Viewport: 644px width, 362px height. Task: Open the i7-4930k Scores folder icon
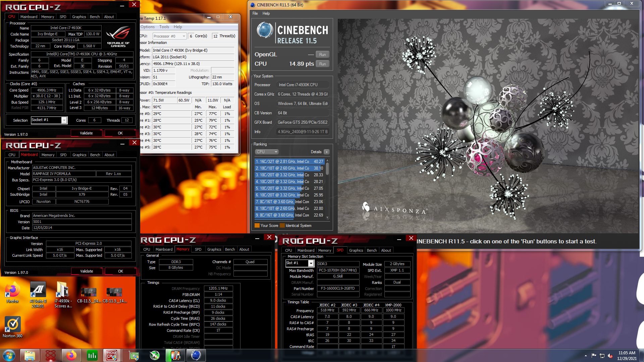63,294
